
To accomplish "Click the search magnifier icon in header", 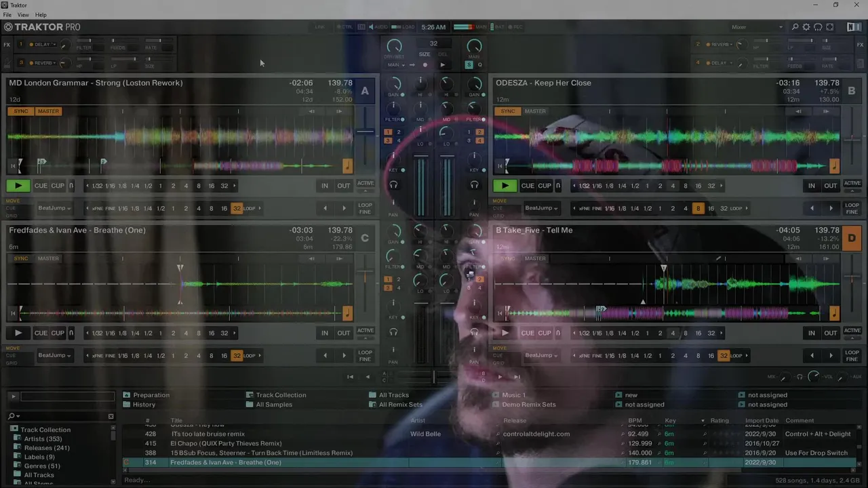I will 795,27.
